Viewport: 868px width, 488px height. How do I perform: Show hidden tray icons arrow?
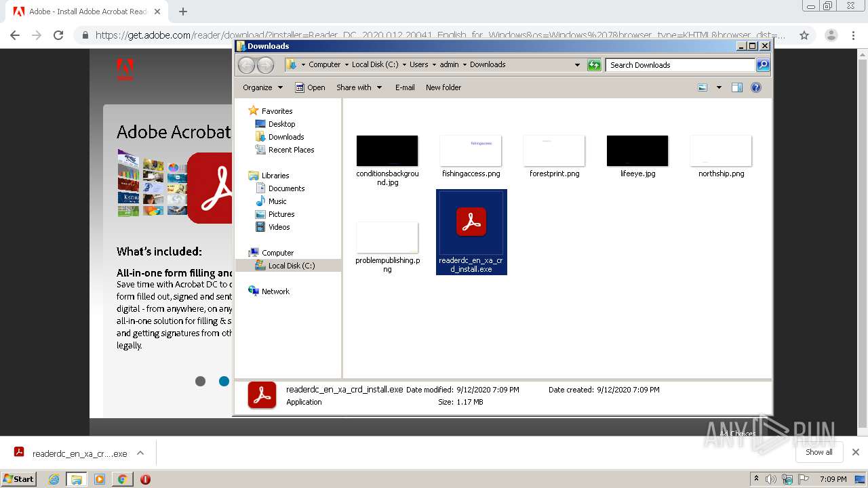pyautogui.click(x=756, y=479)
